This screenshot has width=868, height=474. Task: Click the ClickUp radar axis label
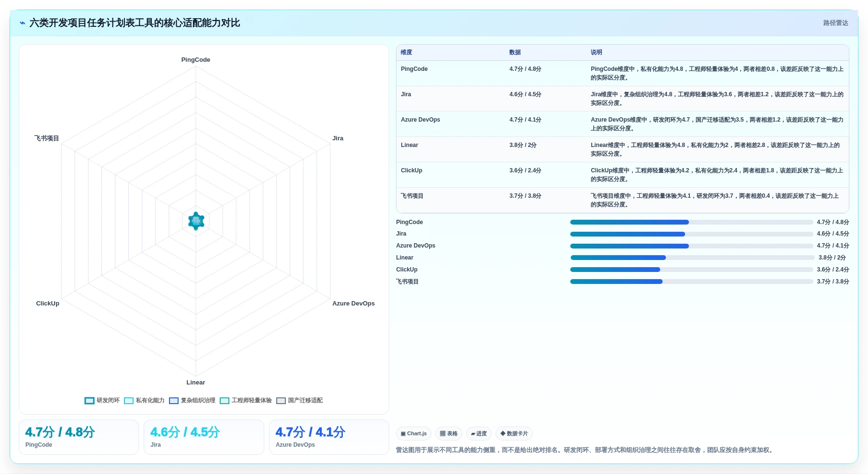tap(47, 304)
